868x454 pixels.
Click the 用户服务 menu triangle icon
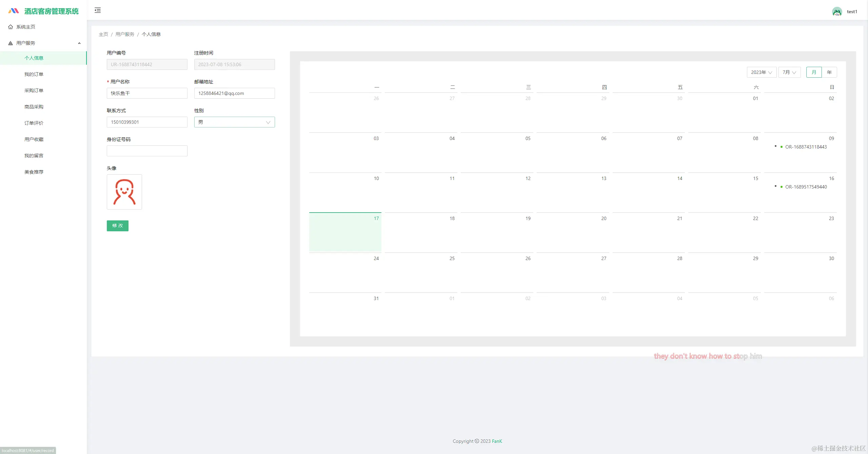[x=11, y=43]
